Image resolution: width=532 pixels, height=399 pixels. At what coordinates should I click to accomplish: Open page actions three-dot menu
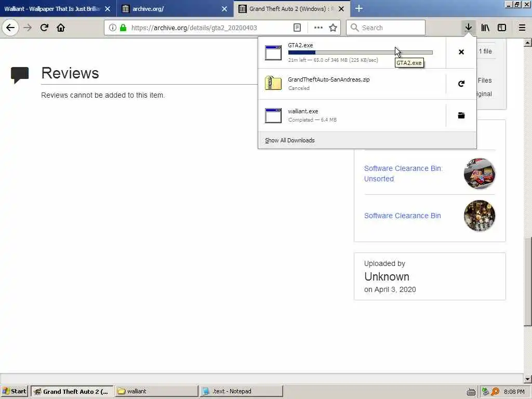tap(318, 28)
